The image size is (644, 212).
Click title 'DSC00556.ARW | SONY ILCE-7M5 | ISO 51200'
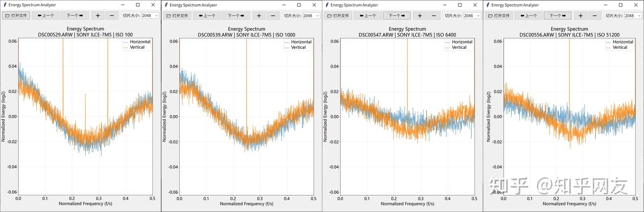pos(569,35)
